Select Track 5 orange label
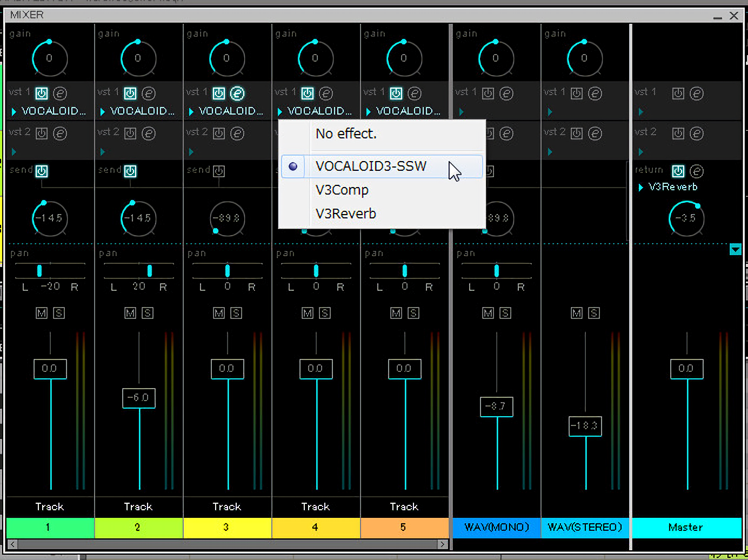The image size is (748, 560). pyautogui.click(x=404, y=528)
